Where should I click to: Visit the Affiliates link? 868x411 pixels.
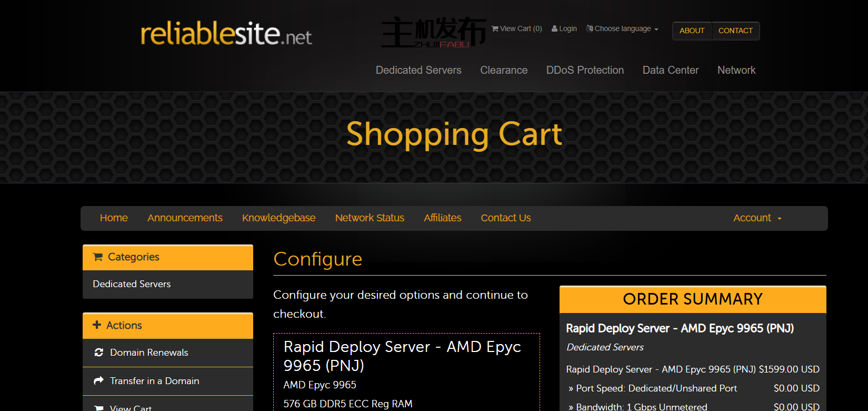click(x=442, y=218)
